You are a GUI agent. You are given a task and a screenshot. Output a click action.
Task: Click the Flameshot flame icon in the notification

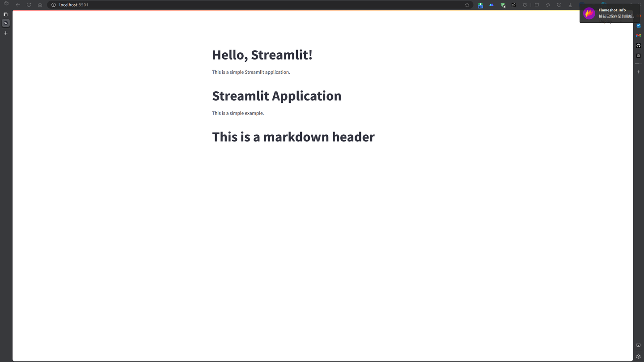click(x=589, y=13)
